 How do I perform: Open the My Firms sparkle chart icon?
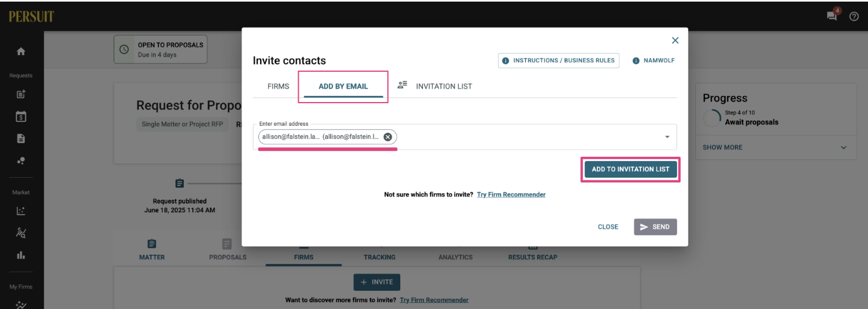coord(21,305)
